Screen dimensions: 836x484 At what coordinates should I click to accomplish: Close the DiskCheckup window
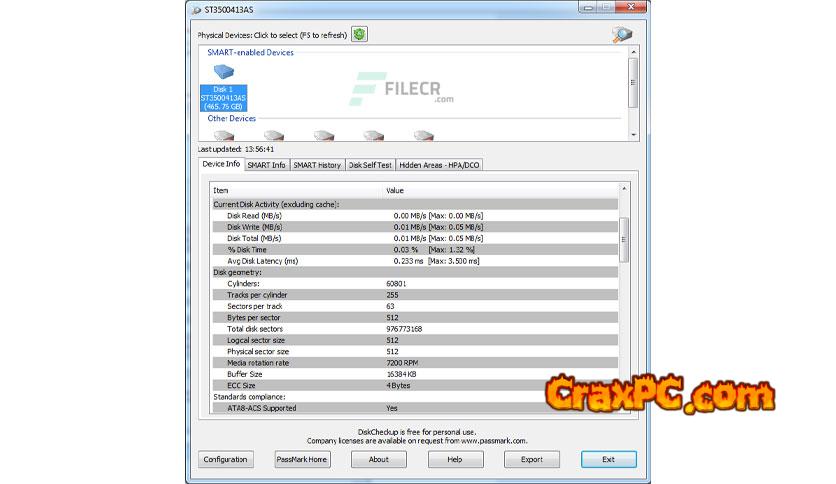click(631, 7)
